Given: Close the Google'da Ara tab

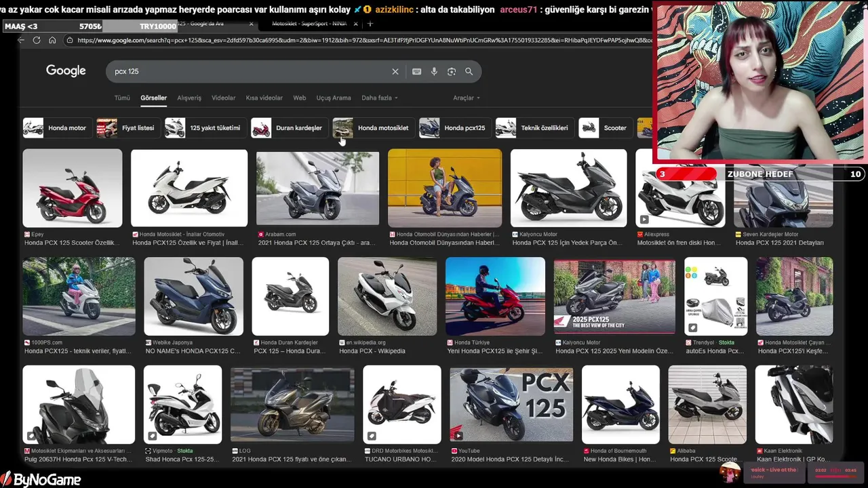Looking at the screenshot, I should [252, 24].
